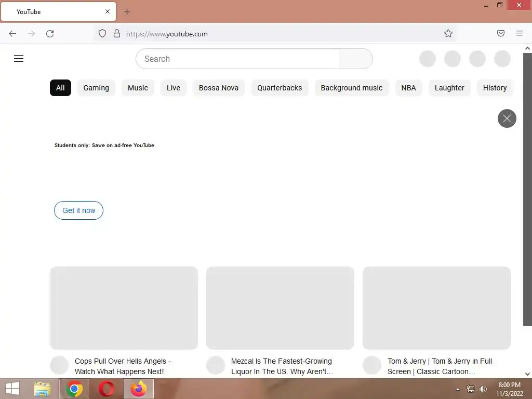Open the Cops Pull Over Hells Angels thumbnail
Screen dimensions: 532x399
tap(124, 308)
